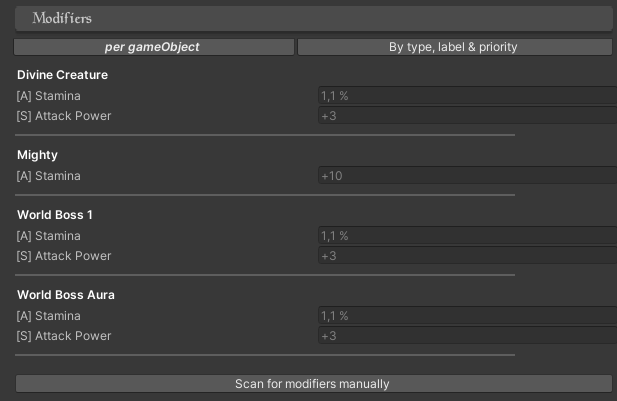Screen dimensions: 617x401
Task: Click World Boss Aura Attack Power field
Action: click(466, 336)
